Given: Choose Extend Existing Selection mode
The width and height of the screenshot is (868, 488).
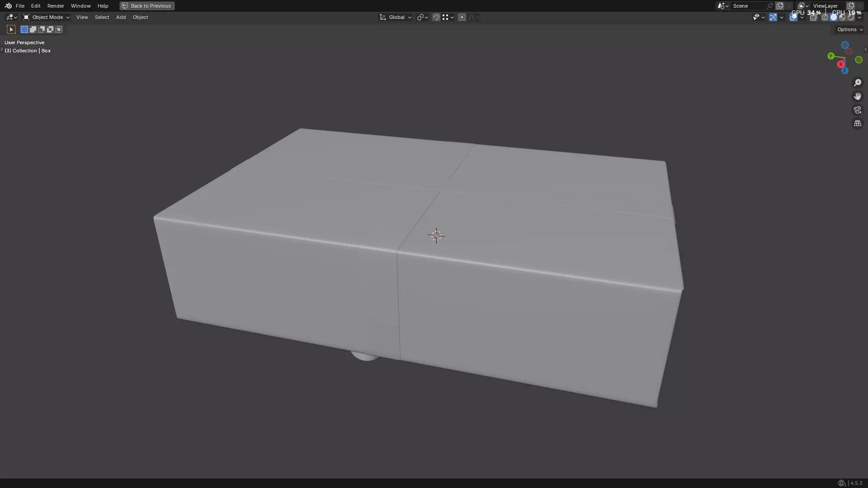Looking at the screenshot, I should pos(33,29).
